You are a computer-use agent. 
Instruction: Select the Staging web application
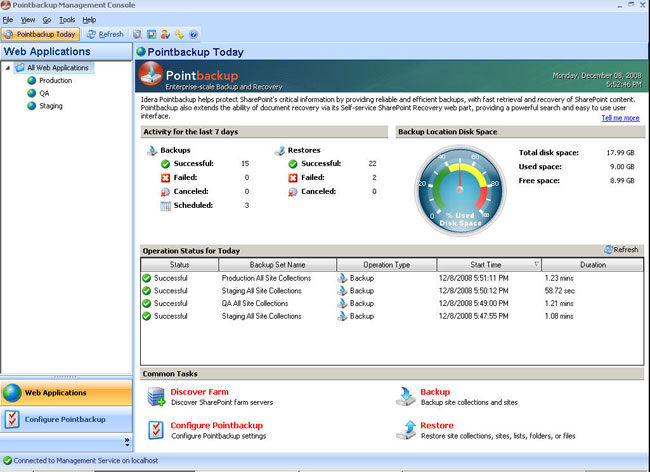(x=51, y=106)
